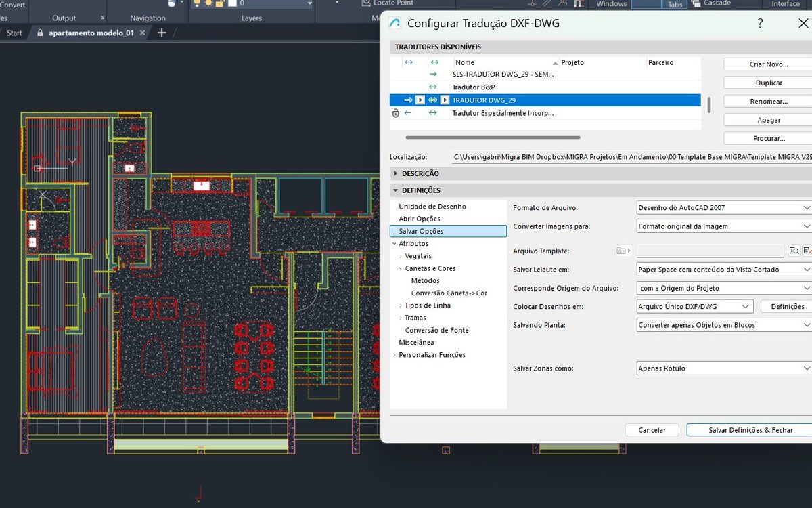Image resolution: width=812 pixels, height=508 pixels.
Task: Click the blue arrows column header icon
Action: coord(408,62)
